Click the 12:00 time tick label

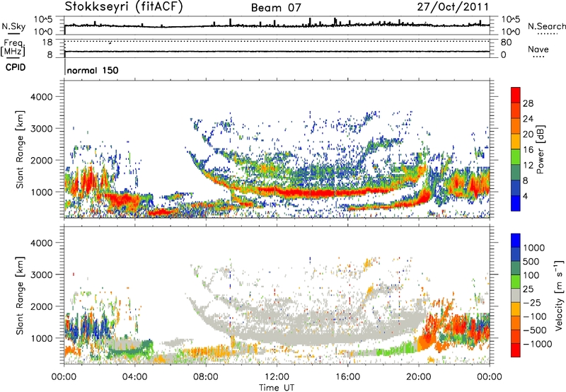277,377
